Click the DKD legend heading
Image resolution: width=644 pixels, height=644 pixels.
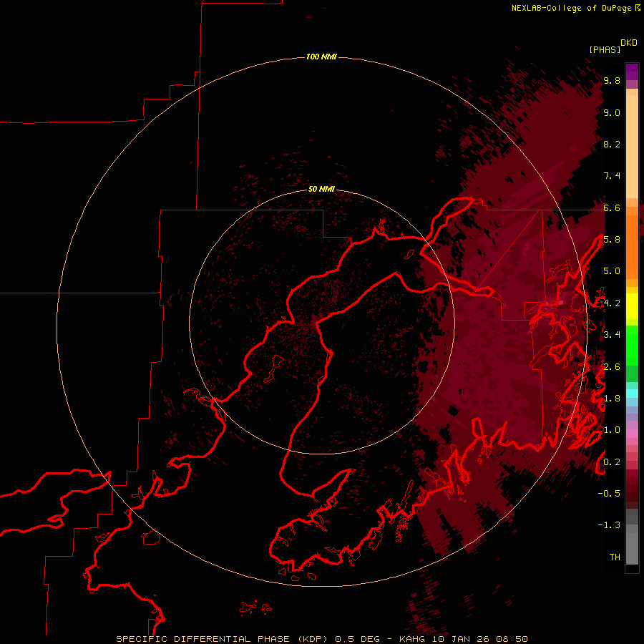pyautogui.click(x=628, y=43)
